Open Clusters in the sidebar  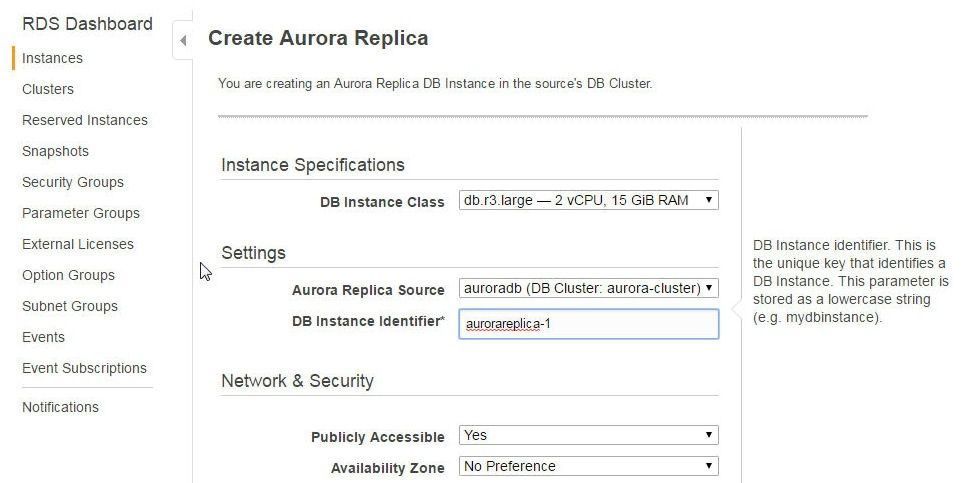(47, 89)
